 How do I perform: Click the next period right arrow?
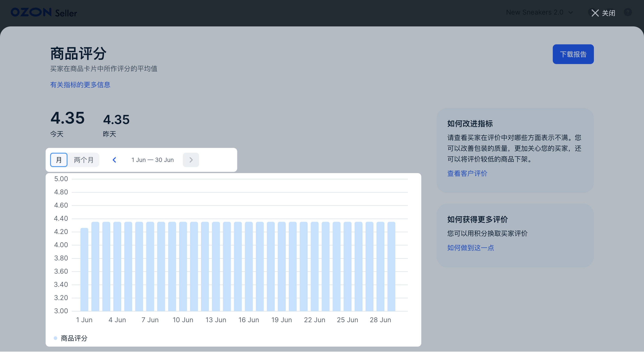(x=191, y=160)
